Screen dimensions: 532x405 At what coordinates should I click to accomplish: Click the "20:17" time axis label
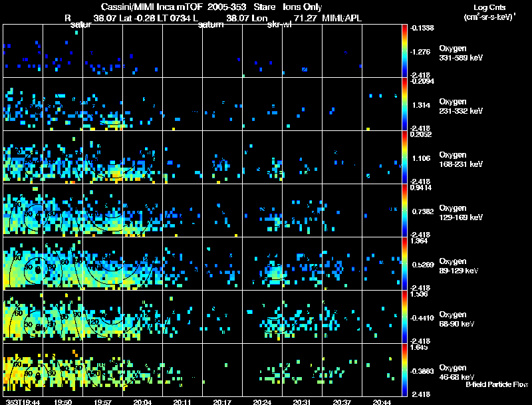click(222, 402)
